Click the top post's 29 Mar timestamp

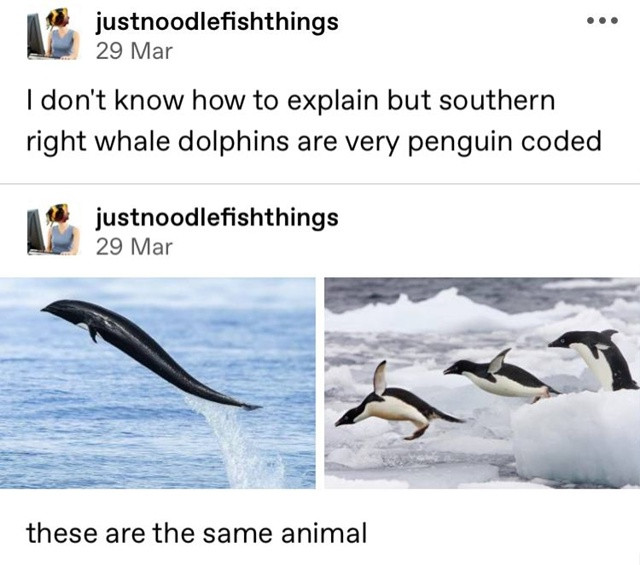(134, 51)
